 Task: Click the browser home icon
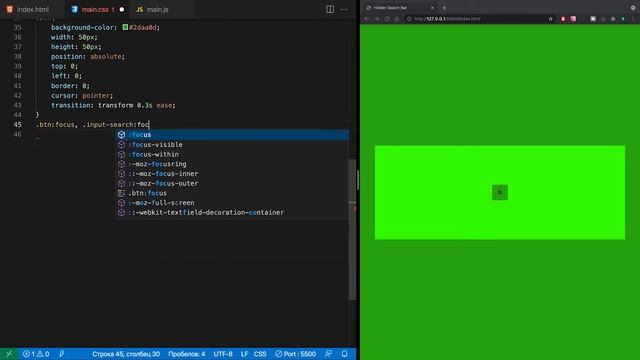pos(397,19)
